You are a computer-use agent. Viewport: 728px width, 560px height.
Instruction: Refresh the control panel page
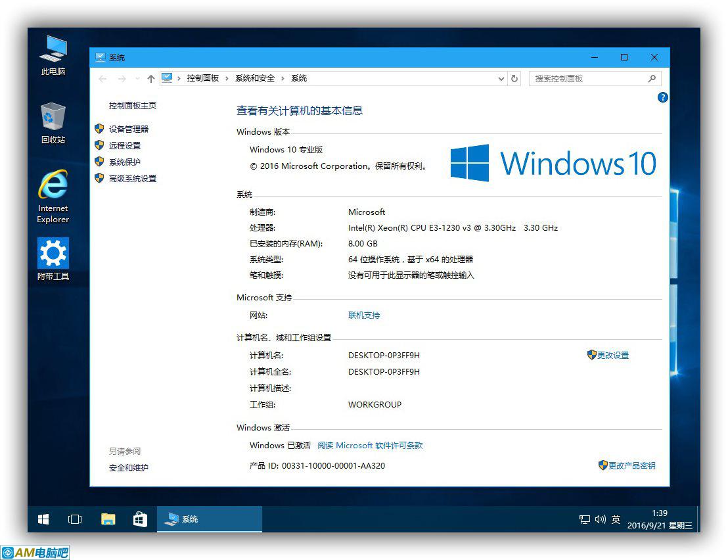pyautogui.click(x=514, y=79)
